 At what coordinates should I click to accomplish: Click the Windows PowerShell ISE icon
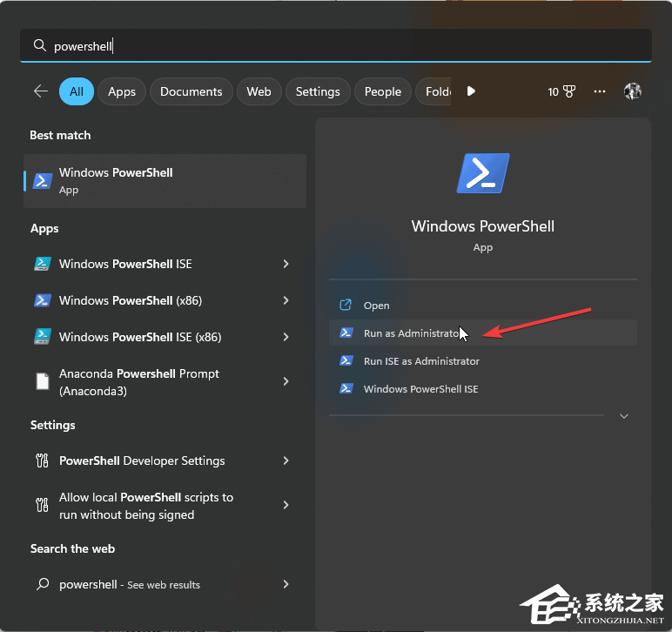pyautogui.click(x=43, y=264)
